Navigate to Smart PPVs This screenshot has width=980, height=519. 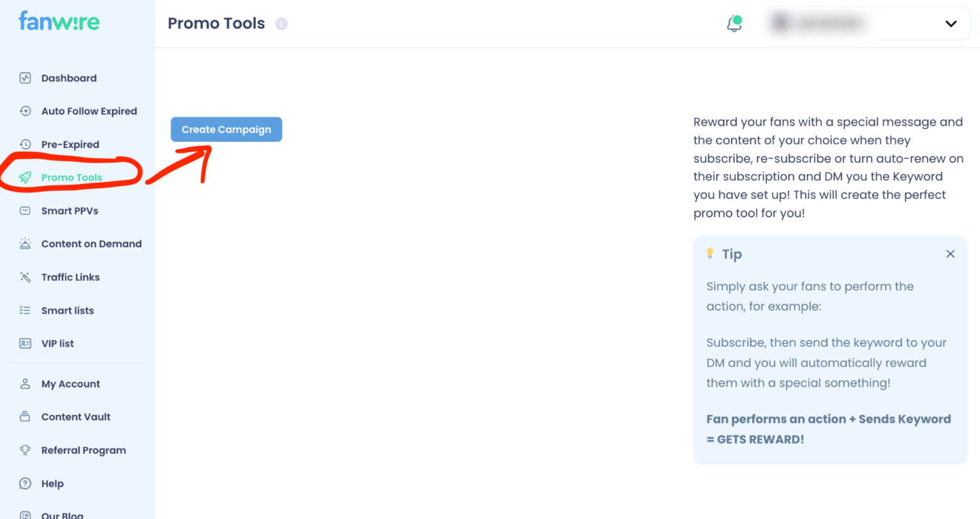pyautogui.click(x=70, y=211)
